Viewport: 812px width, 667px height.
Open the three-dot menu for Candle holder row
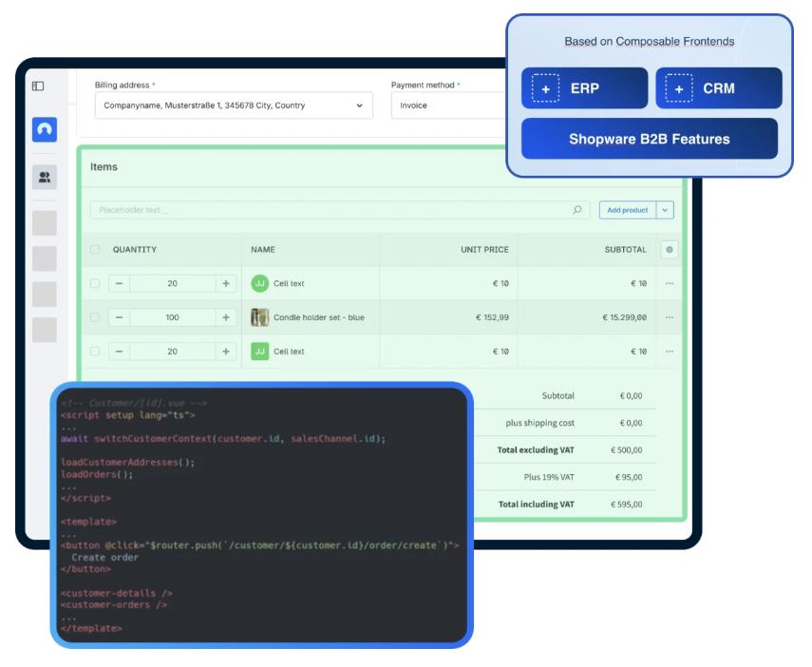(x=669, y=317)
